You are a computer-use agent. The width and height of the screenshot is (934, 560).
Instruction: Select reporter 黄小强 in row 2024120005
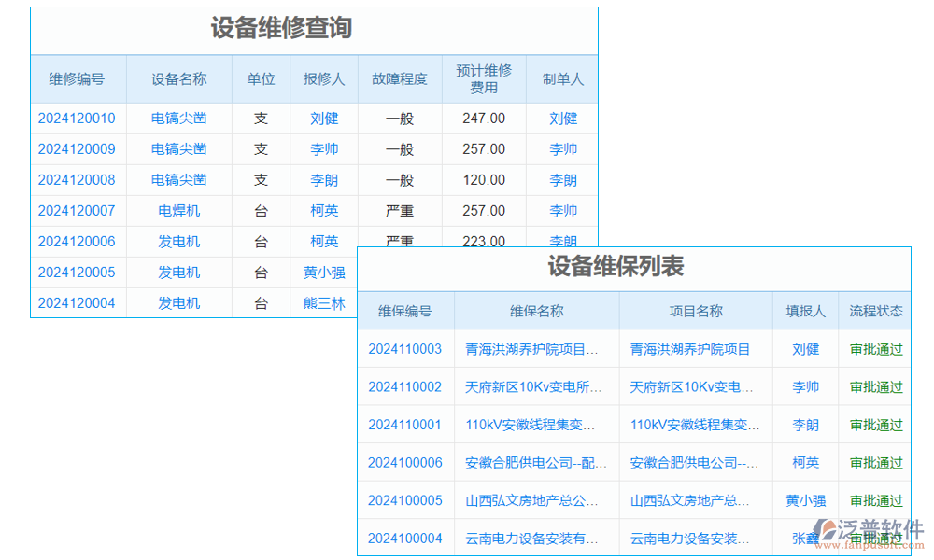pyautogui.click(x=324, y=272)
